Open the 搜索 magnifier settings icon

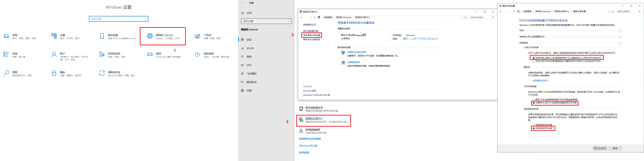point(6,73)
